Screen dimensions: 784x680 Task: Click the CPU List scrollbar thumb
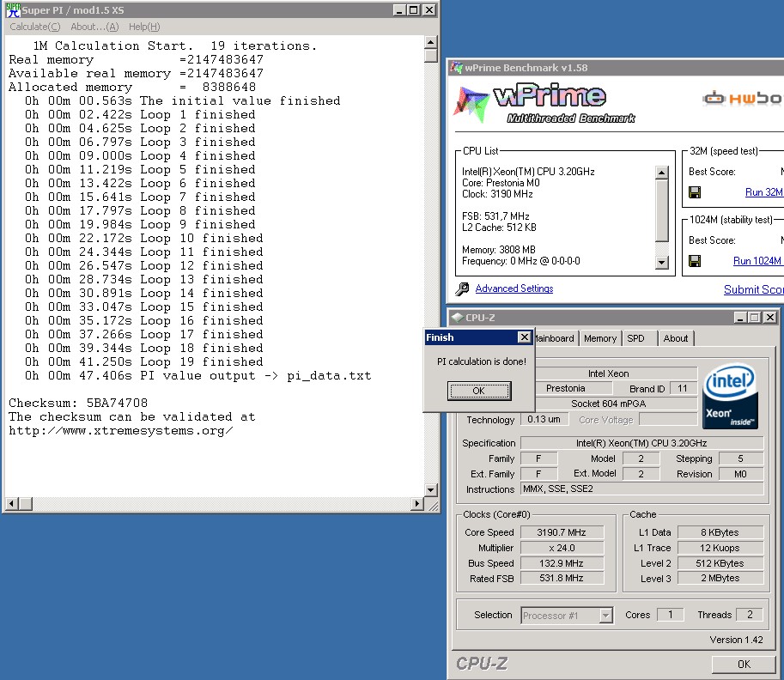click(x=661, y=210)
